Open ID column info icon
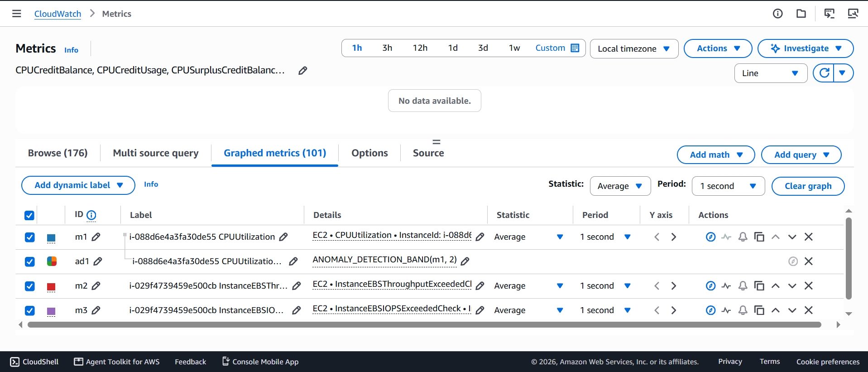This screenshot has width=868, height=372. 91,215
